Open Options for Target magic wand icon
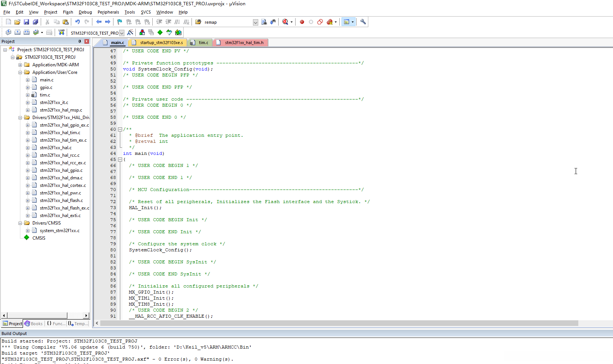This screenshot has height=364, width=613. coord(130,32)
